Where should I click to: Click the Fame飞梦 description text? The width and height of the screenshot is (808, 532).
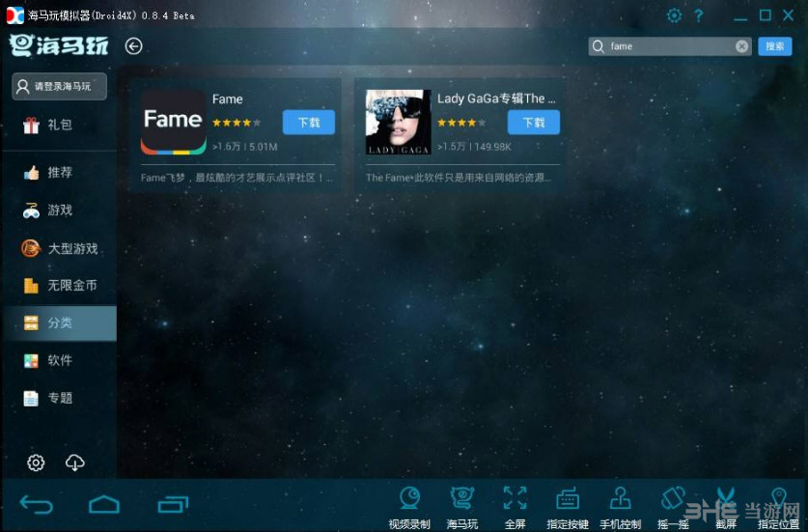pos(237,178)
